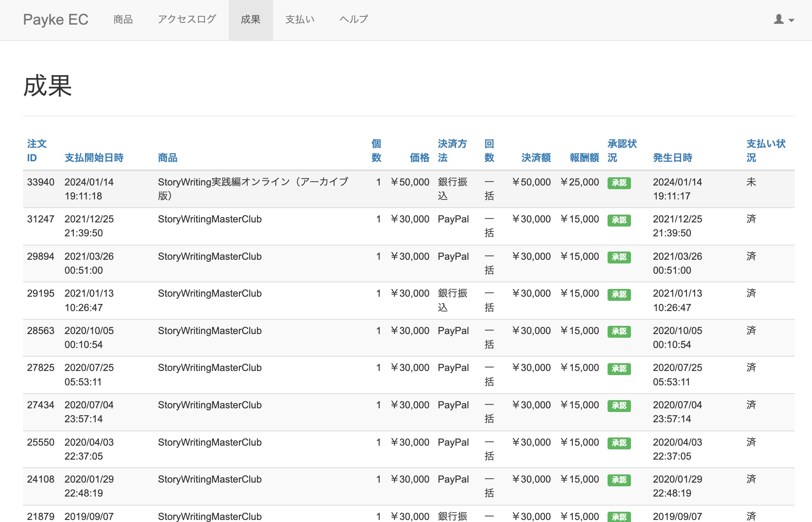The image size is (812, 522).
Task: Click order ID 29894
Action: coord(41,256)
